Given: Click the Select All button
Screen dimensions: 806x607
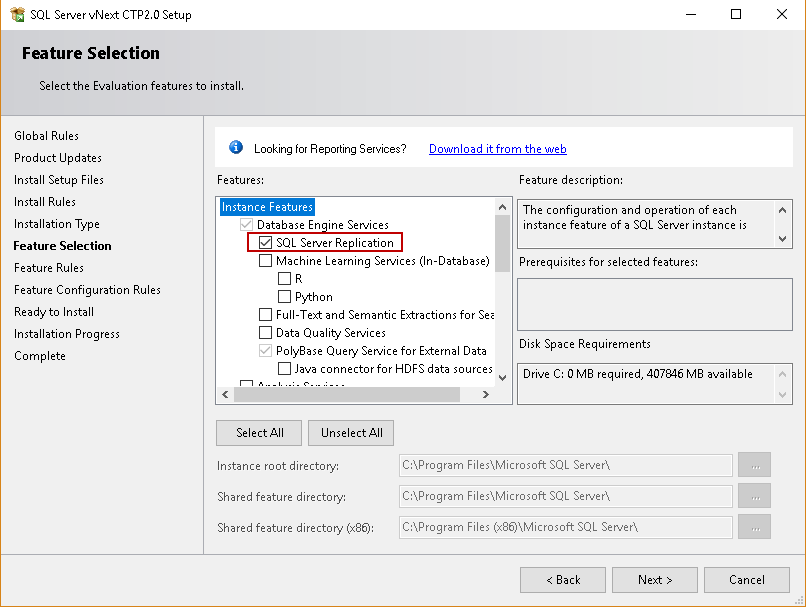Looking at the screenshot, I should click(x=259, y=433).
